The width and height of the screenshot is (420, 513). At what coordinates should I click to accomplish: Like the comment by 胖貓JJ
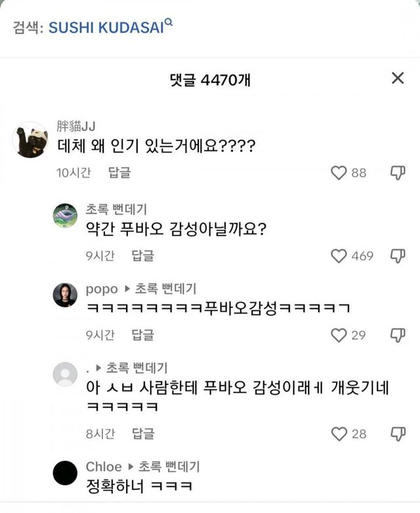pos(339,173)
